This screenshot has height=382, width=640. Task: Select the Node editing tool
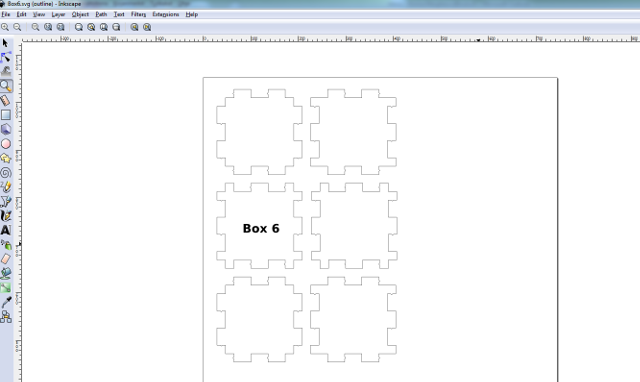point(6,58)
